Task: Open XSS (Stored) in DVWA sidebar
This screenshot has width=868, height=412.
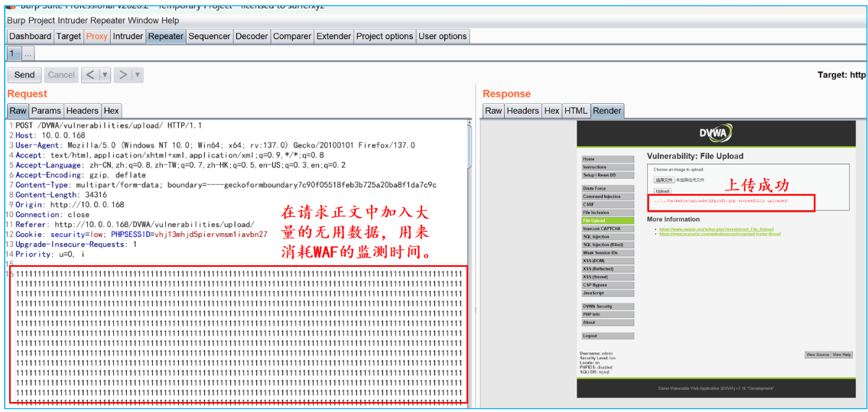Action: pos(608,277)
